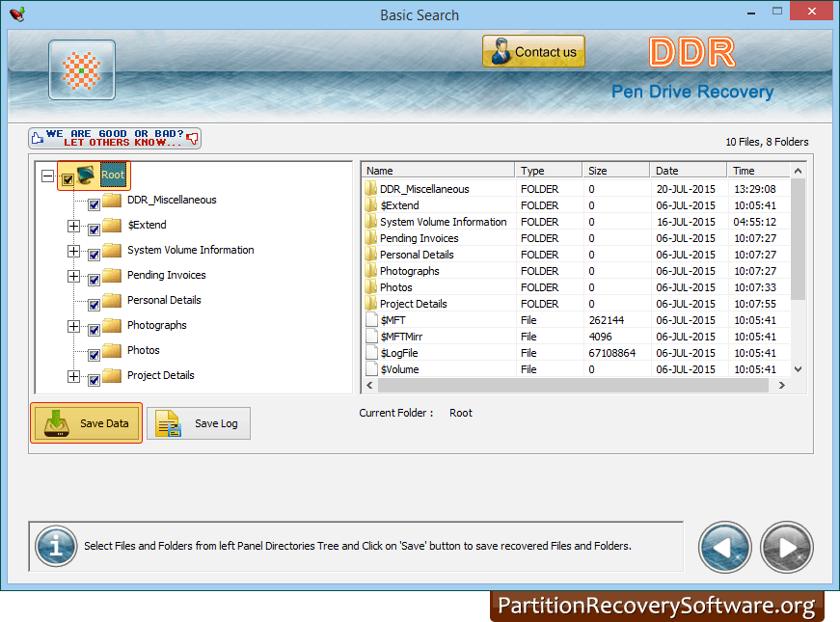Click the info icon in status panel
The height and width of the screenshot is (622, 840).
pyautogui.click(x=56, y=546)
